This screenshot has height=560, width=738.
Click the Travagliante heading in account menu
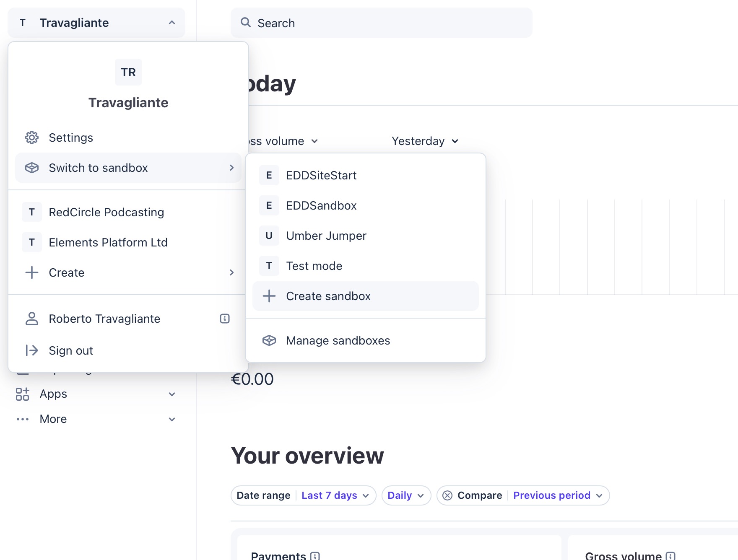coord(128,103)
